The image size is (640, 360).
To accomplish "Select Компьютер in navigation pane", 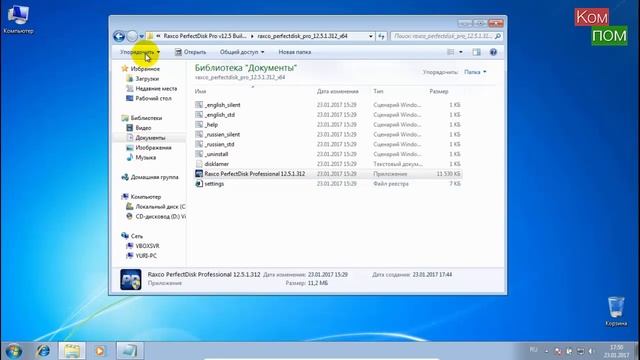I will [x=141, y=197].
